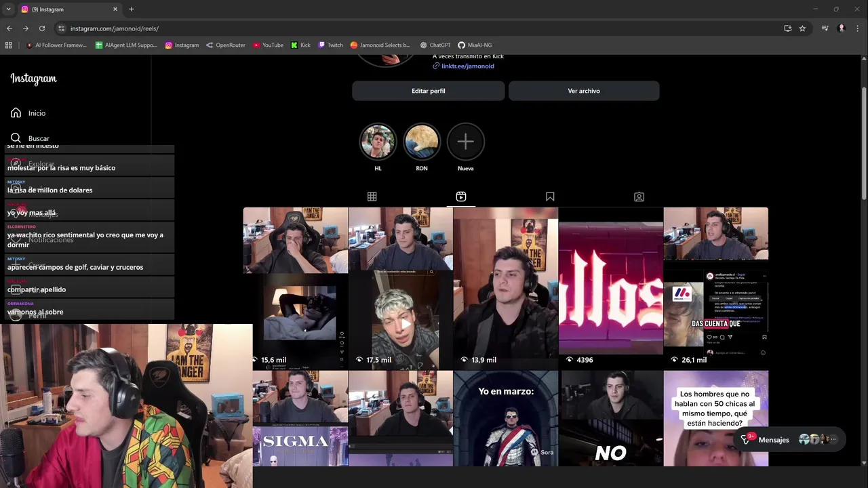This screenshot has height=488, width=868.
Task: Open the Jamonoid Selects bookmark
Action: click(x=380, y=45)
